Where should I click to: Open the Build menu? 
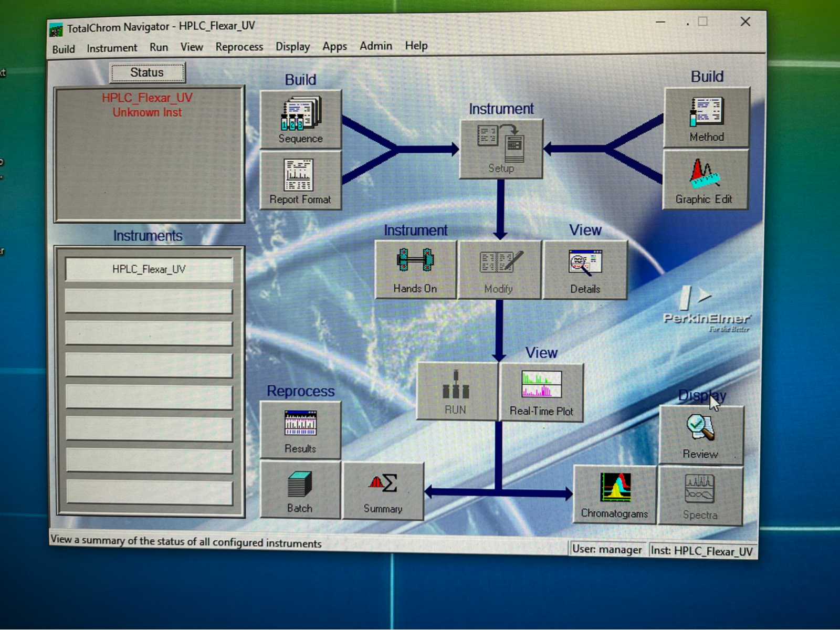click(64, 49)
